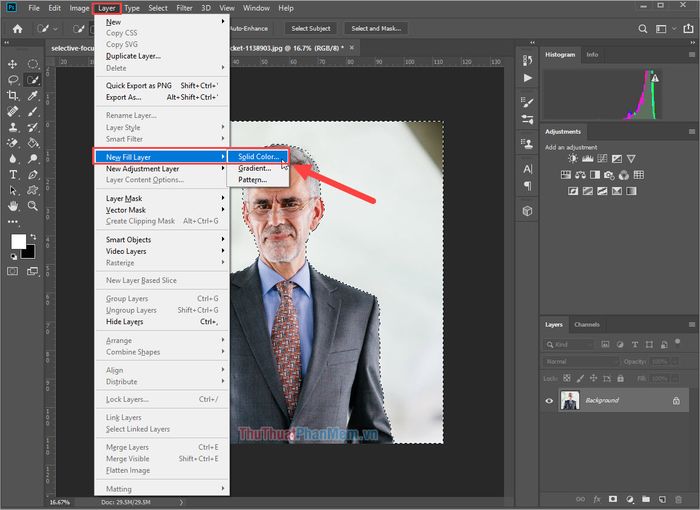Select the Quick Selection tool in the toolbox

tap(33, 80)
